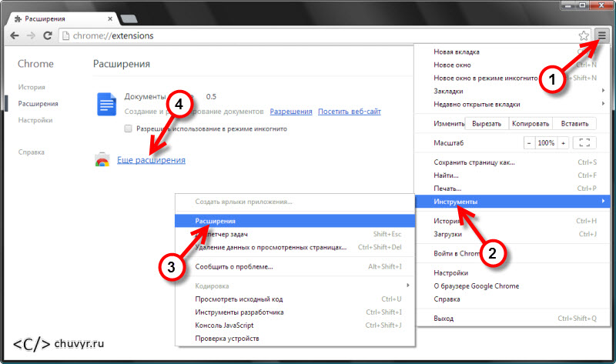The image size is (616, 364).
Task: Open Настройки in the left sidebar
Action: (x=35, y=120)
